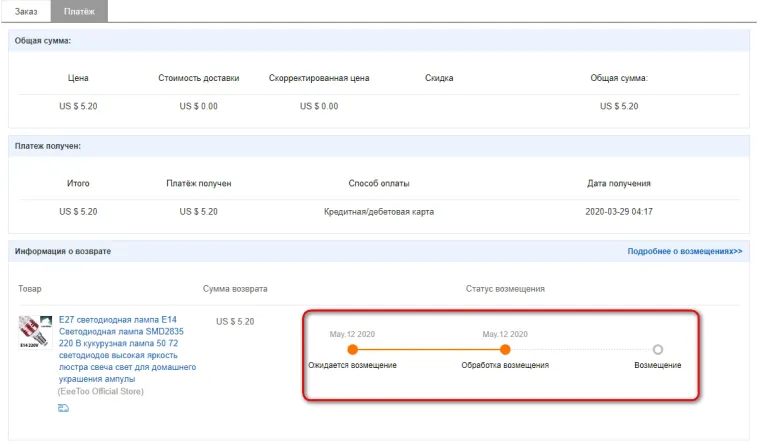Screen dimensions: 760x447
Task: Click the Скорректированная цена column header
Action: (318, 78)
